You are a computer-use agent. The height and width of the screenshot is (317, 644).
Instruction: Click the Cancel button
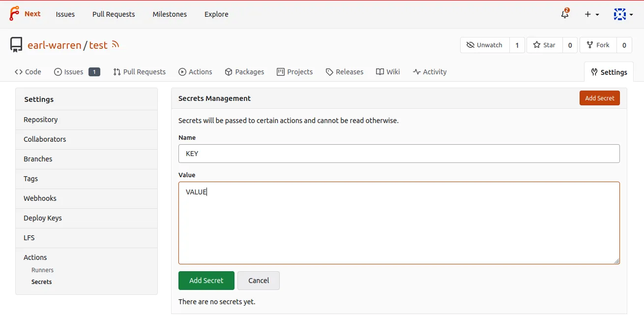[259, 281]
